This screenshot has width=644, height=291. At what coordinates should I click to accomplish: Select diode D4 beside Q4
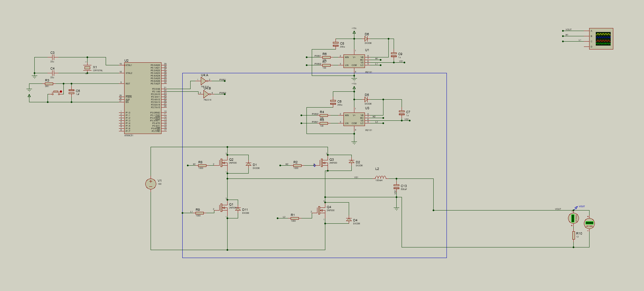349,220
